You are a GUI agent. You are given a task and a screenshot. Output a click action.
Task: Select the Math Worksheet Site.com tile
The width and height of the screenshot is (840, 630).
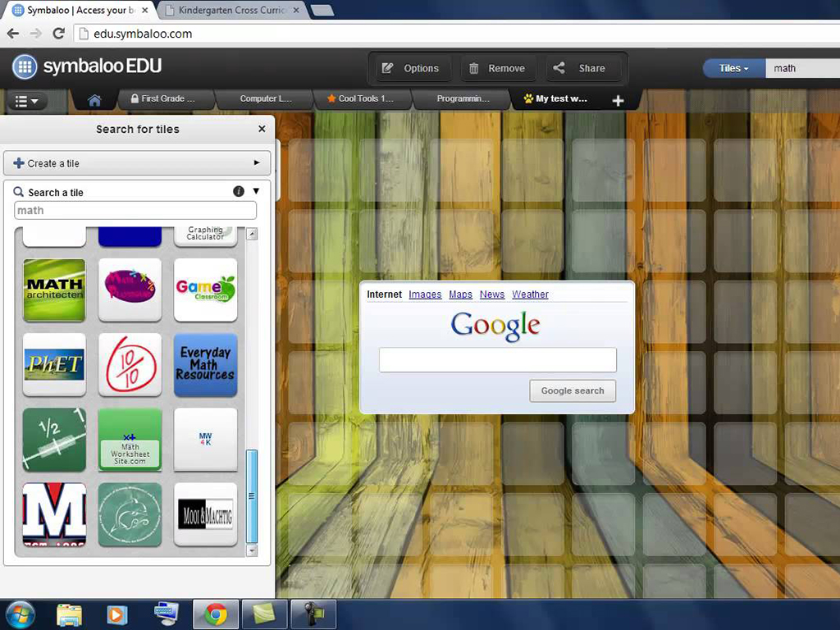[130, 441]
